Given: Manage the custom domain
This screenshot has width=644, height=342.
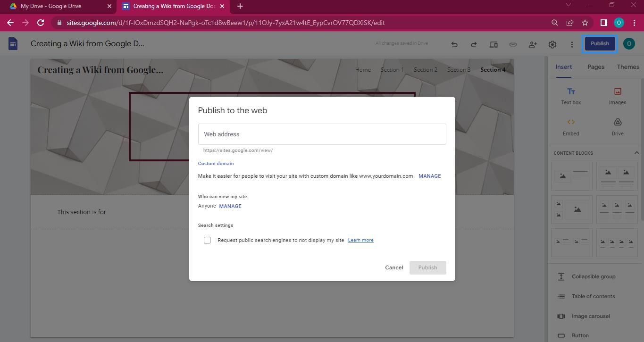Looking at the screenshot, I should pos(429,176).
